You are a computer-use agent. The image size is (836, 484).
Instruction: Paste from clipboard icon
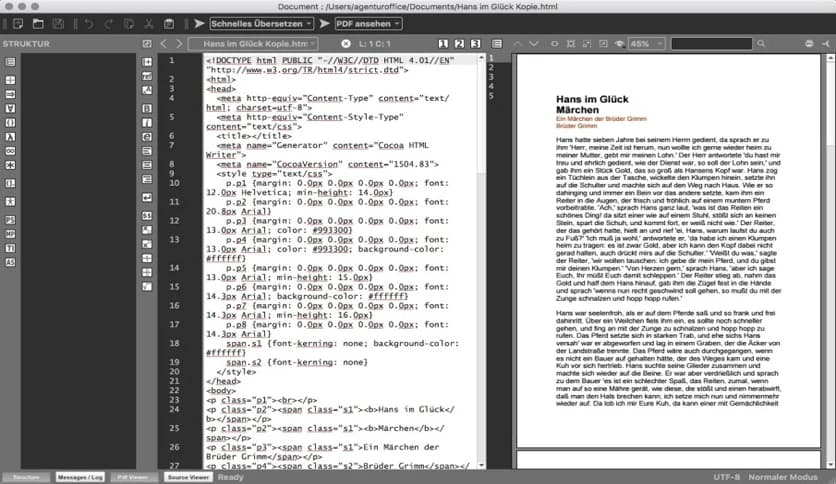coord(168,23)
